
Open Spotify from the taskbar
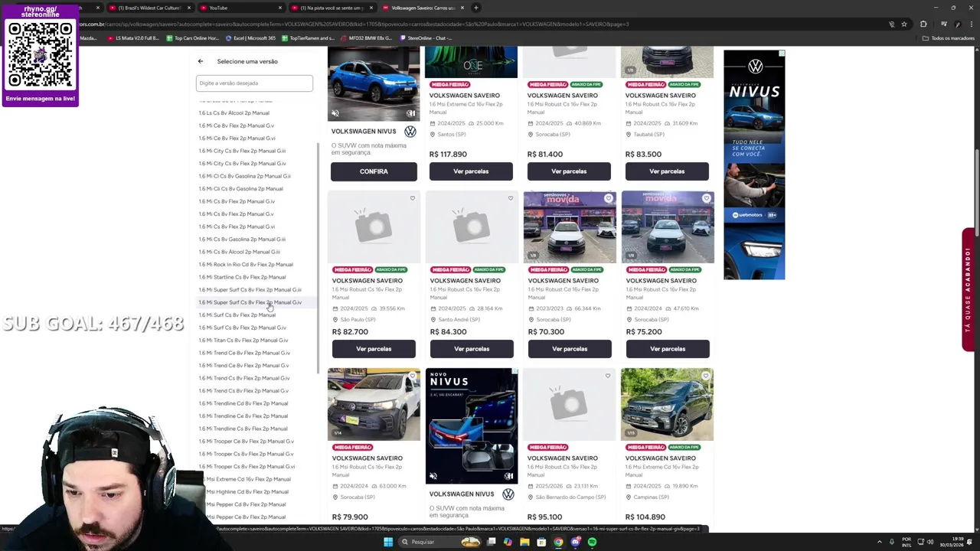(592, 542)
